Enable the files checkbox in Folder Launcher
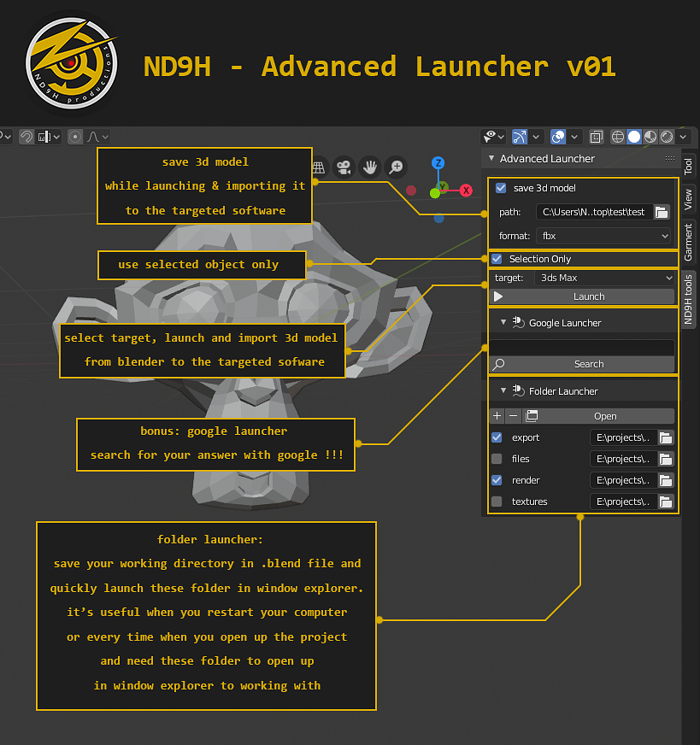The width and height of the screenshot is (700, 745). click(x=495, y=459)
